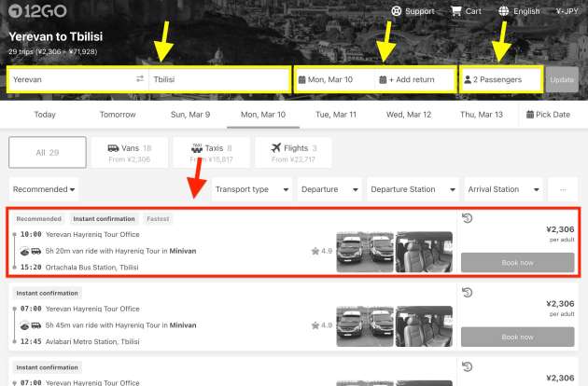Viewport: 588px width, 386px height.
Task: Open the Departure Station dropdown
Action: point(413,189)
